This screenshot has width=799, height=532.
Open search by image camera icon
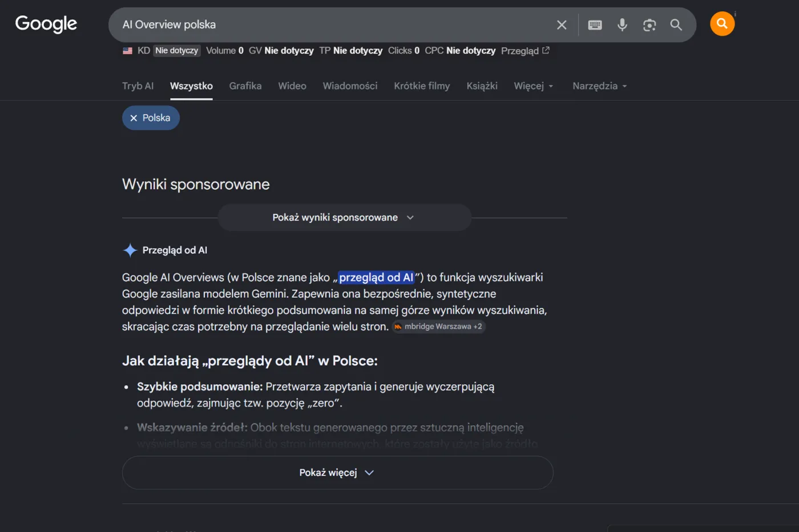(x=649, y=25)
